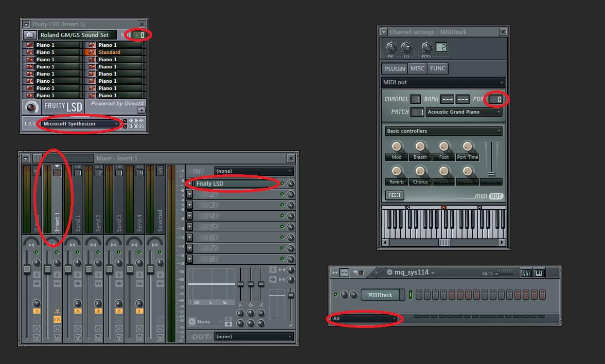The width and height of the screenshot is (605, 364).
Task: Toggle the MIDITrack channel select indicator
Action: tap(411, 295)
